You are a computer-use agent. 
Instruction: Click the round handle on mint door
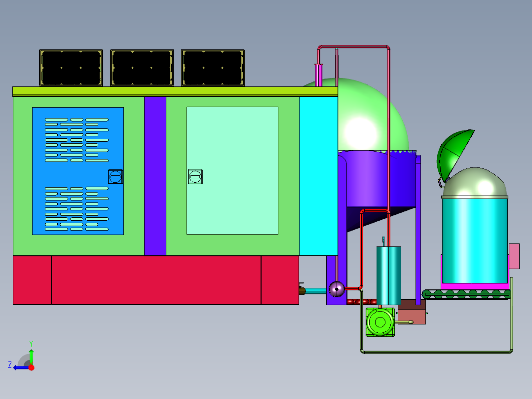195,177
